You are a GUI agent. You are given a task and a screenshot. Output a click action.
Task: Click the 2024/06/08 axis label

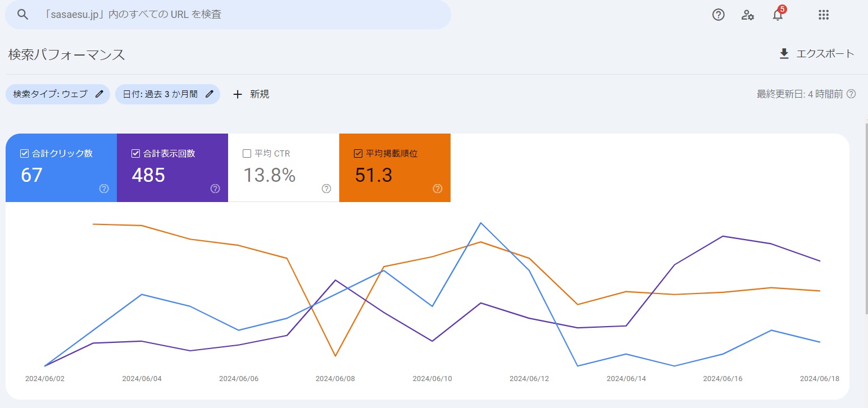point(335,379)
